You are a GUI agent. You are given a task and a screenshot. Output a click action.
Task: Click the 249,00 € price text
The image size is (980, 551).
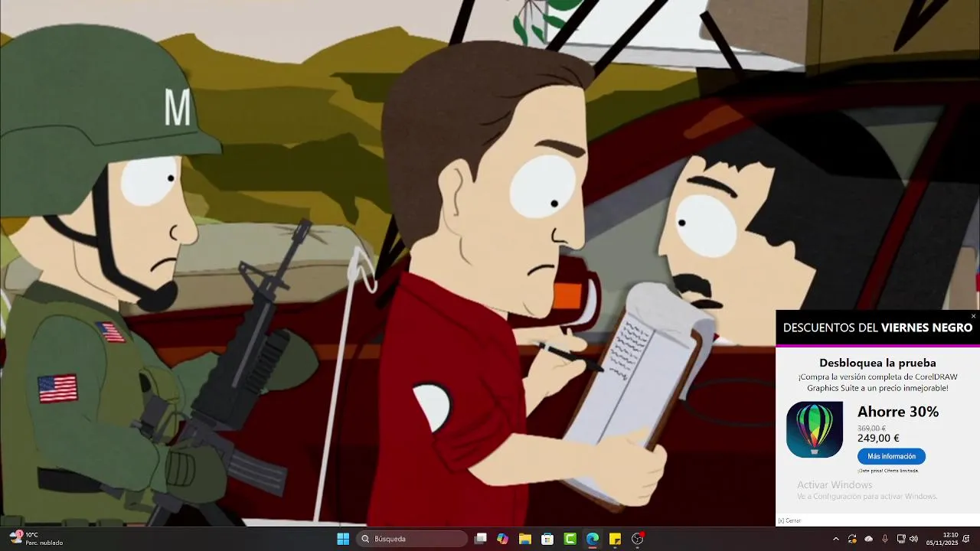coord(878,439)
